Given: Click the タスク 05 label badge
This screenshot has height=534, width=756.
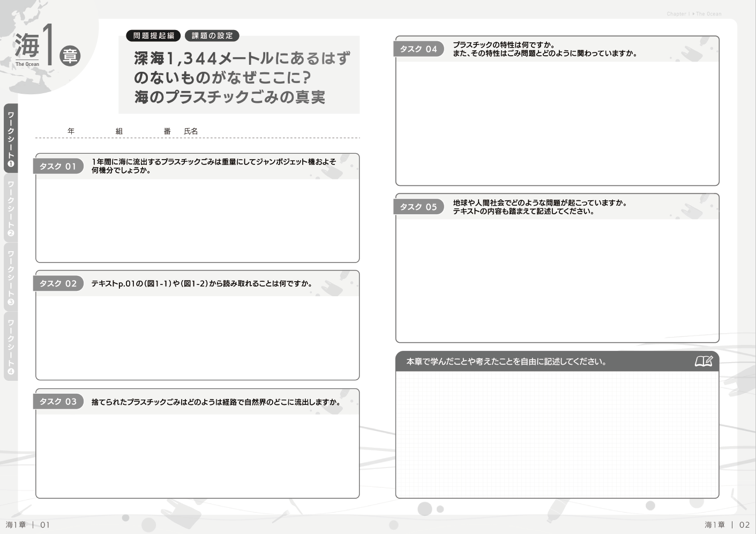Looking at the screenshot, I should pos(418,207).
